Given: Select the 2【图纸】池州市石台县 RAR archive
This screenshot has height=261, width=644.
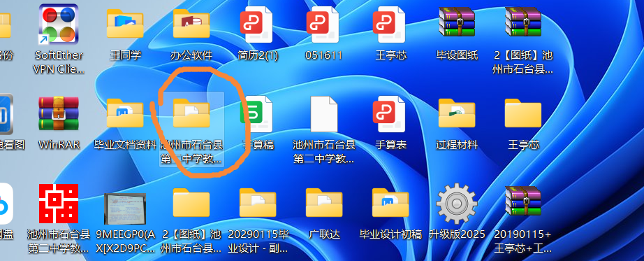Looking at the screenshot, I should pyautogui.click(x=523, y=22).
